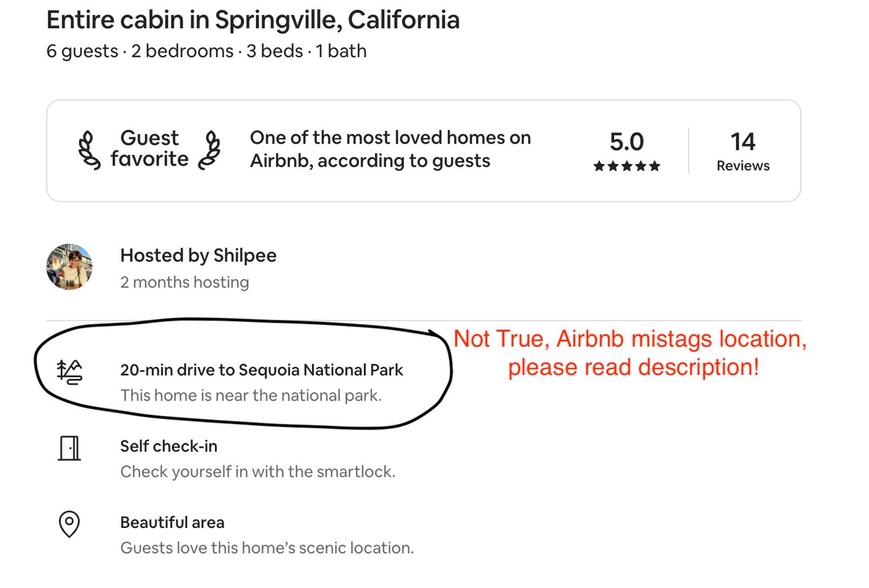This screenshot has height=588, width=869.
Task: Click the smartlock check-in description text
Action: click(257, 472)
